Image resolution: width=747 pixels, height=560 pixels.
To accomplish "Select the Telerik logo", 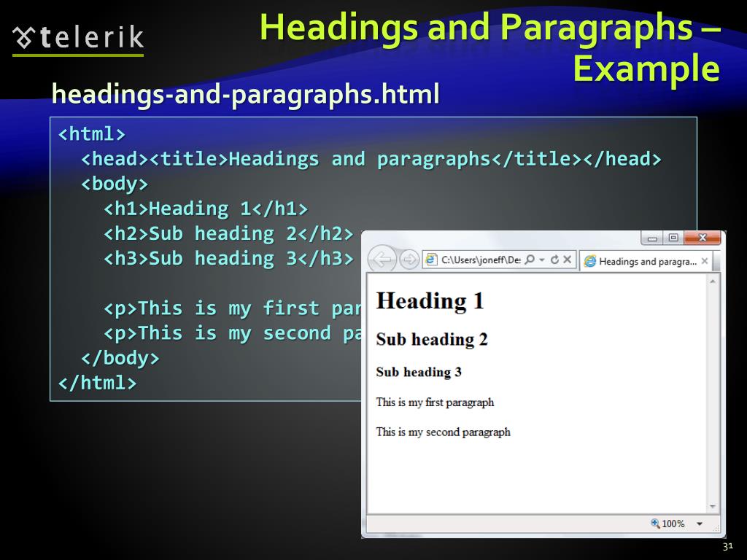I will coord(78,39).
